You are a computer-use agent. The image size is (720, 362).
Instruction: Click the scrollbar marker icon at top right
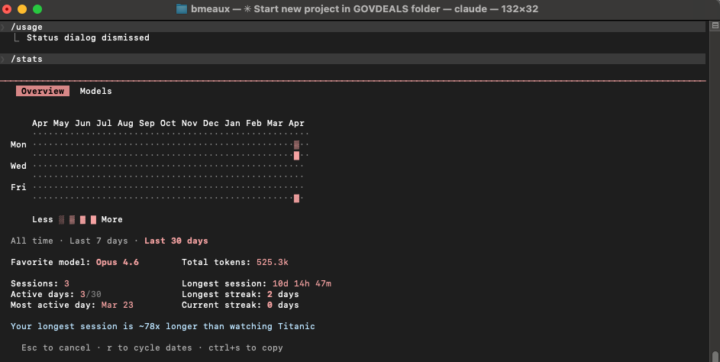[x=715, y=26]
